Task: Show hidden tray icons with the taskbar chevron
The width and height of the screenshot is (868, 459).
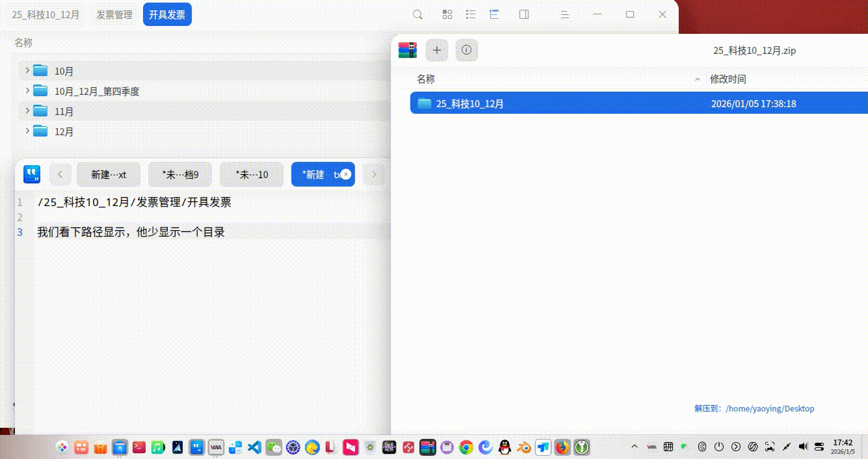Action: [635, 447]
